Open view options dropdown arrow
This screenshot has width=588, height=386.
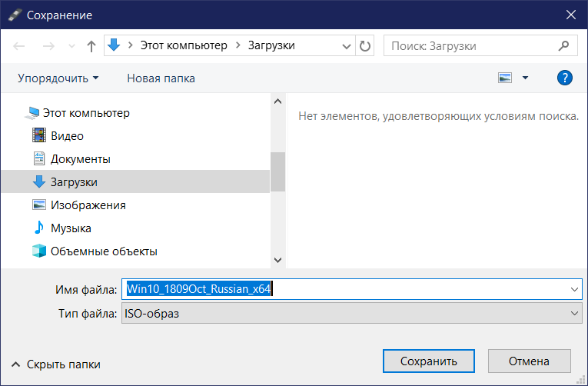526,78
